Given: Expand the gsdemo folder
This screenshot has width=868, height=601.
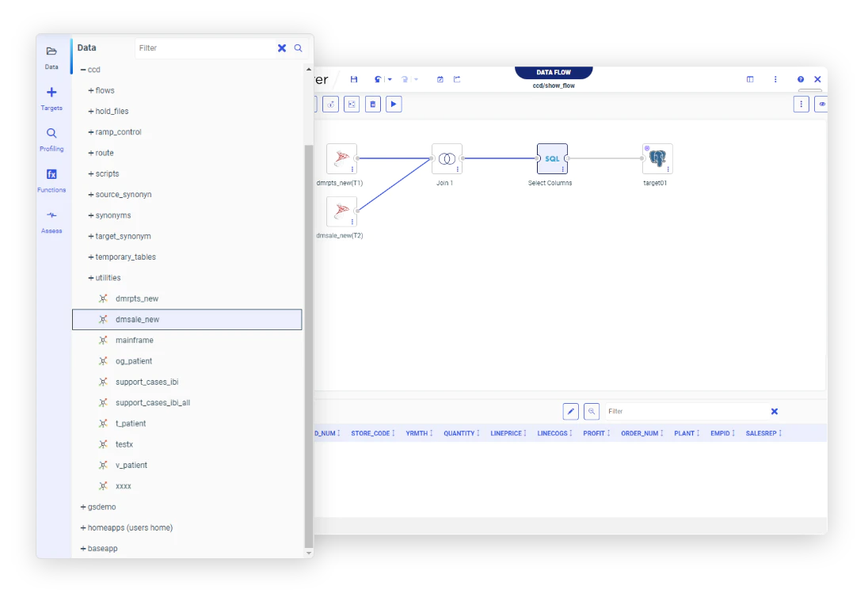Looking at the screenshot, I should coord(83,507).
